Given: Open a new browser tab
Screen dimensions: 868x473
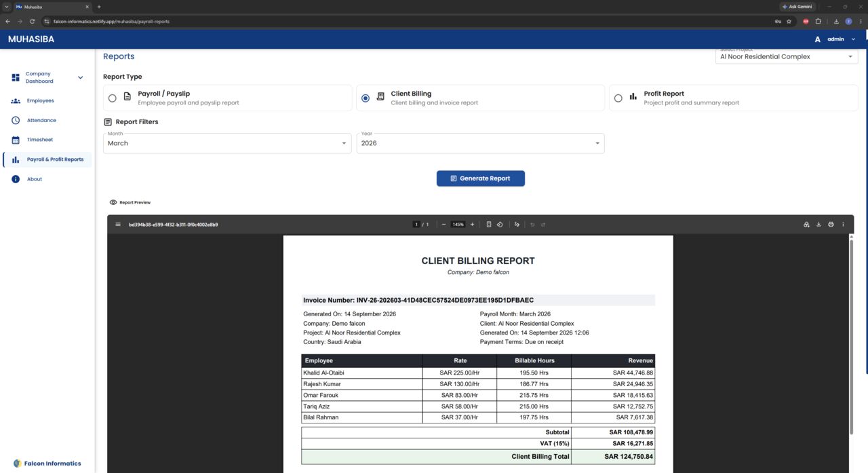Looking at the screenshot, I should (99, 7).
